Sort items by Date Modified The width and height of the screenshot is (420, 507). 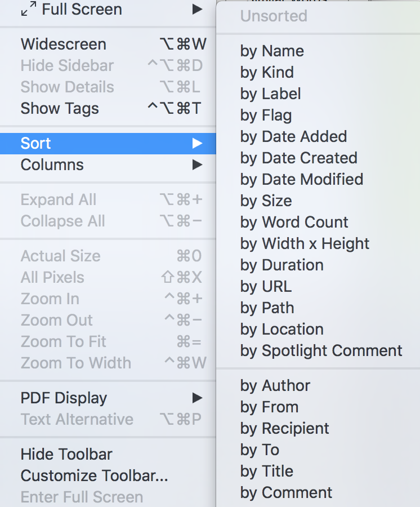tap(318, 180)
